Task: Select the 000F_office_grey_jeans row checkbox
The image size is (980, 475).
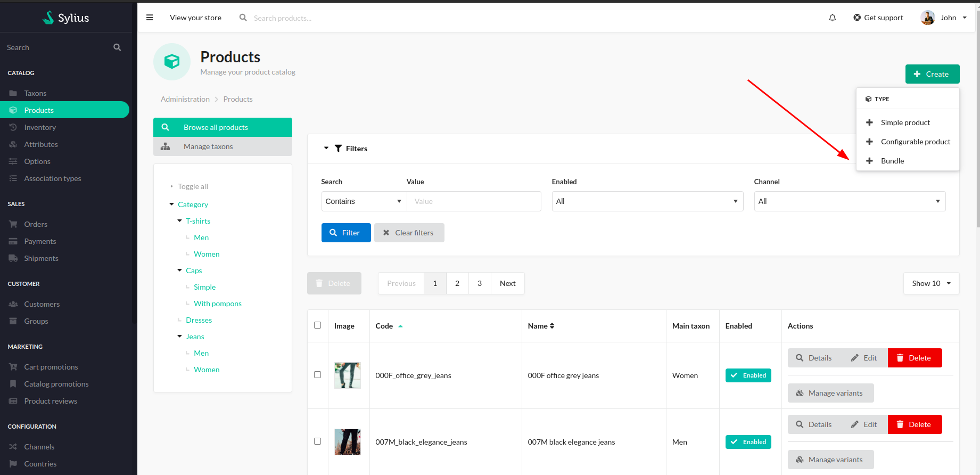Action: (x=318, y=375)
